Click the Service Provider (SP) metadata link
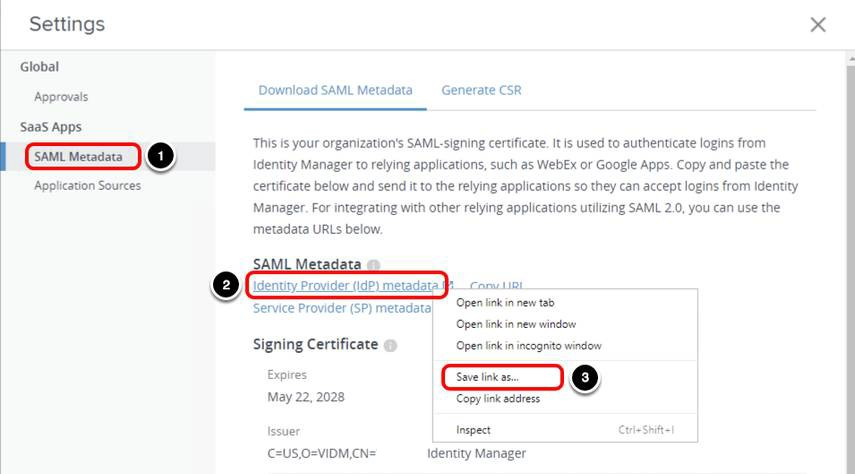Screen dimensions: 855x474 341,308
